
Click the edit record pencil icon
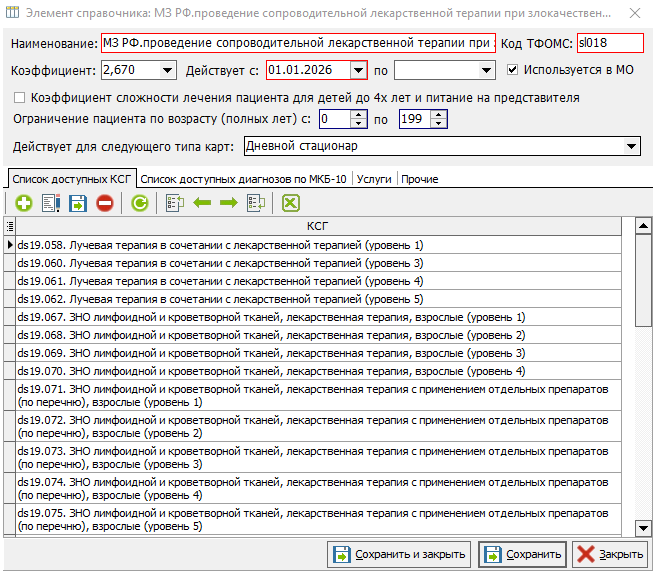click(51, 203)
